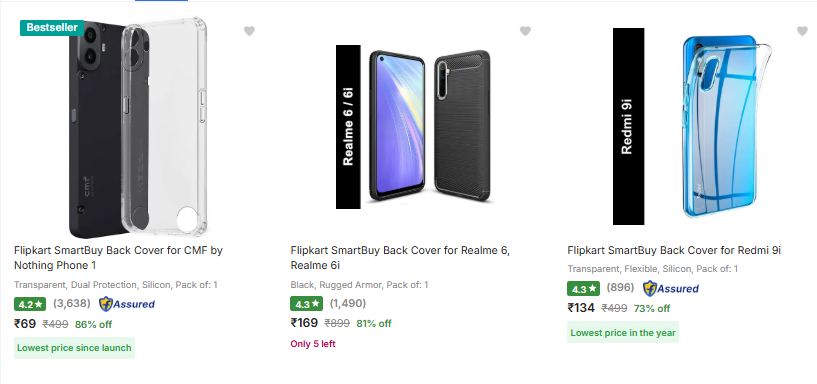
Task: Click the 4.2 star rating badge
Action: pos(30,304)
